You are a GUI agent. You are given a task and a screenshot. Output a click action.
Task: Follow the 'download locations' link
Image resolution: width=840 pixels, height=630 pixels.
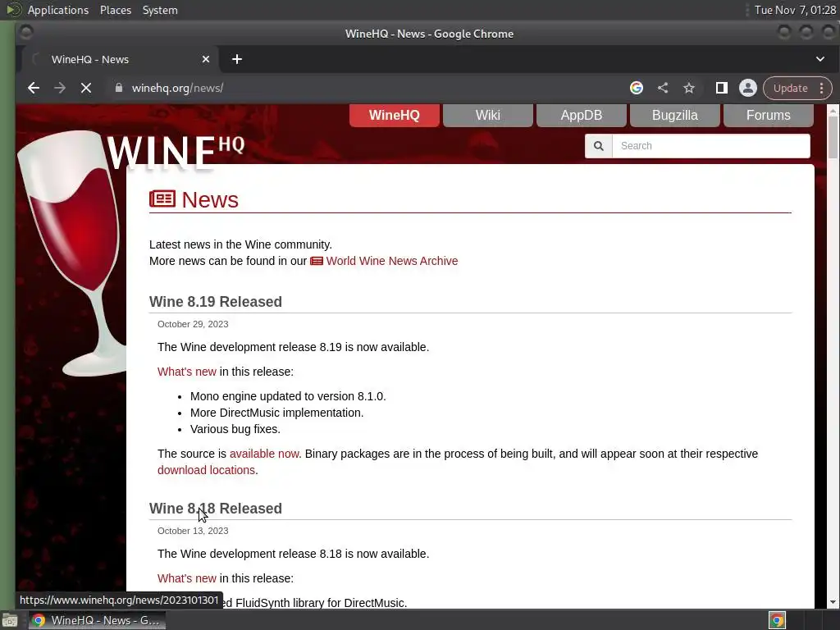[206, 470]
